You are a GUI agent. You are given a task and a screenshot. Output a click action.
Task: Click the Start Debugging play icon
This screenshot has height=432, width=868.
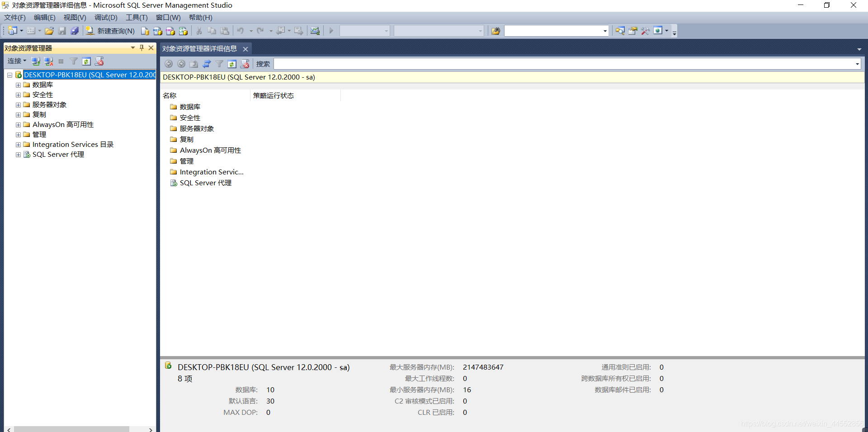coord(331,31)
